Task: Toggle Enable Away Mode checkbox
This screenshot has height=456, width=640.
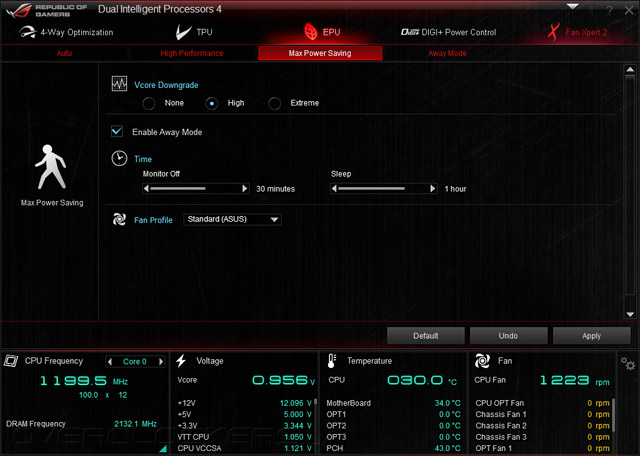Action: click(x=117, y=131)
